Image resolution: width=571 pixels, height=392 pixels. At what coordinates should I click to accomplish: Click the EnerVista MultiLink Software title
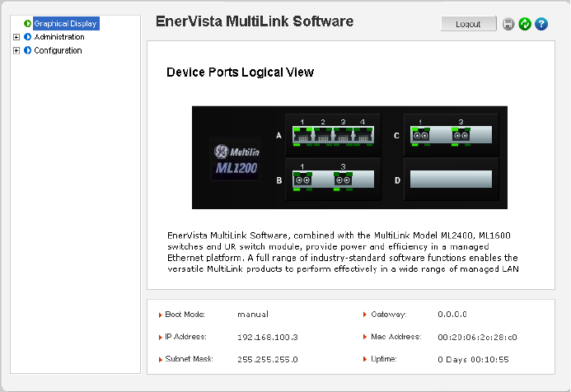(255, 21)
